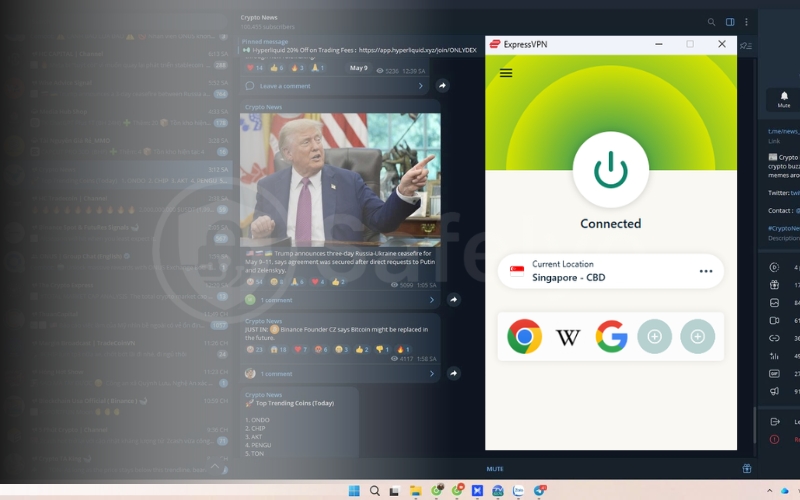The width and height of the screenshot is (800, 500).
Task: Mute the Crypto News channel via bell
Action: 784,98
